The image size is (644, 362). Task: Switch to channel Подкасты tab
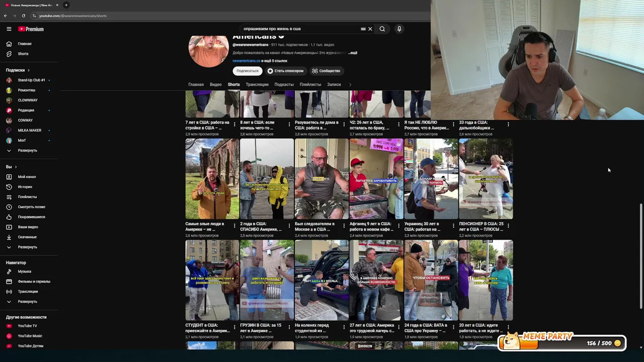pos(284,84)
